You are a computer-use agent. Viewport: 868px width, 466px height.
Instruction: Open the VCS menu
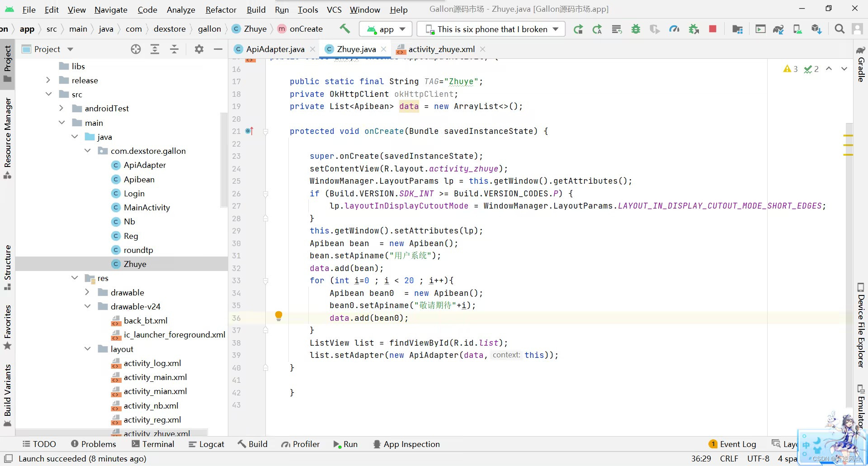tap(334, 10)
